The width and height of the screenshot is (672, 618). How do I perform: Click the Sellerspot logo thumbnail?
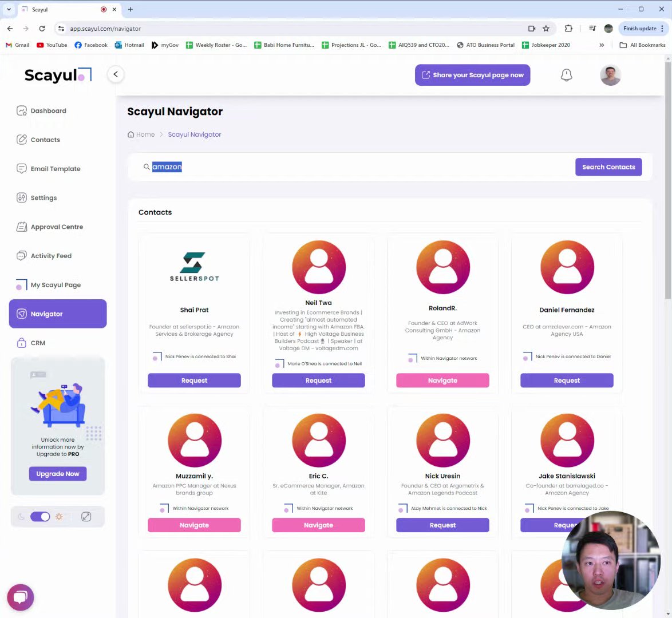click(x=194, y=267)
